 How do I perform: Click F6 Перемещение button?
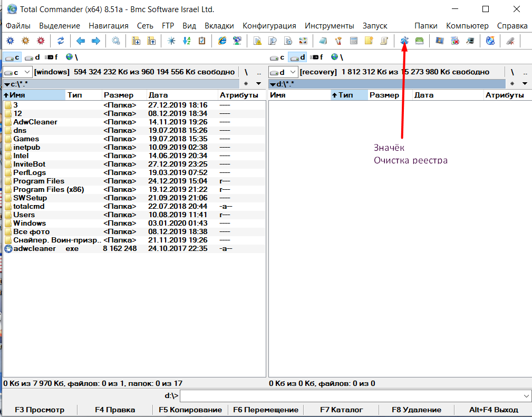coord(266,410)
